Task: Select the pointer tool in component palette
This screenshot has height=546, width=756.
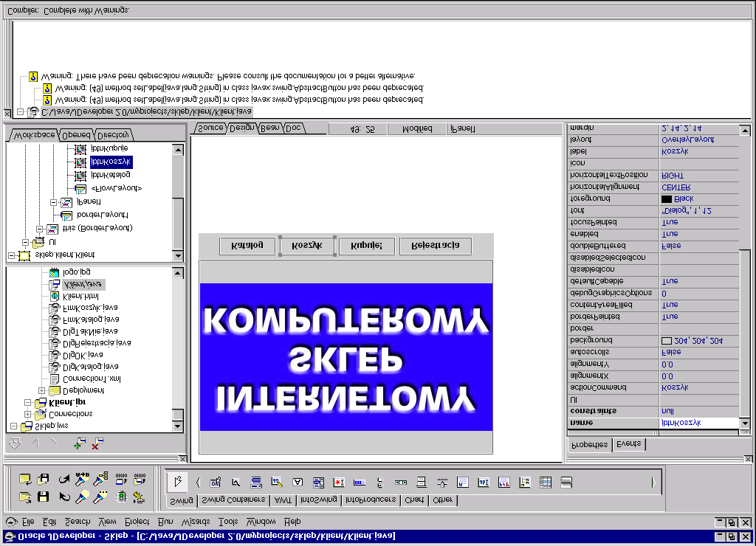Action: (x=177, y=482)
